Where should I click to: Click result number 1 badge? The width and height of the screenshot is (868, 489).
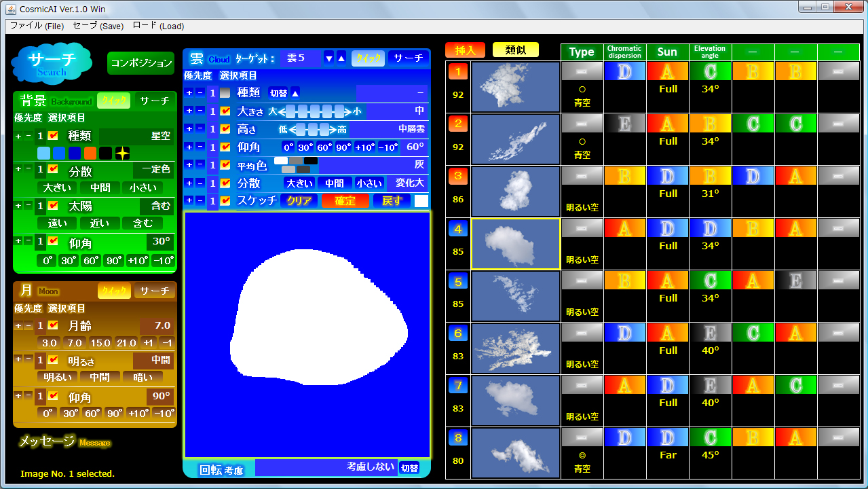tap(458, 71)
